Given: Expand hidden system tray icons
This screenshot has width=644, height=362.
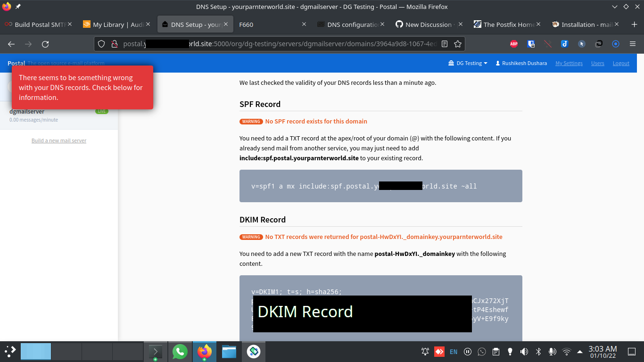Looking at the screenshot, I should [x=579, y=352].
